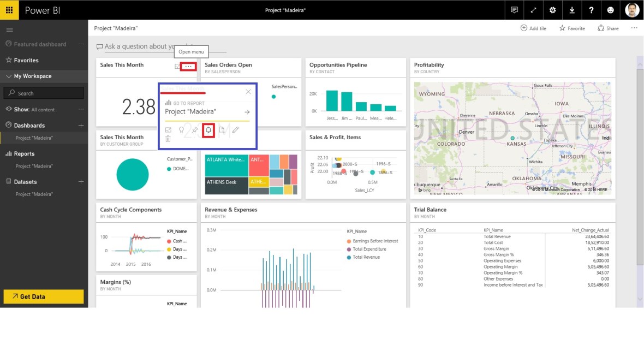Click the teal Sales This Month pie chart
644x362 pixels.
pyautogui.click(x=133, y=175)
